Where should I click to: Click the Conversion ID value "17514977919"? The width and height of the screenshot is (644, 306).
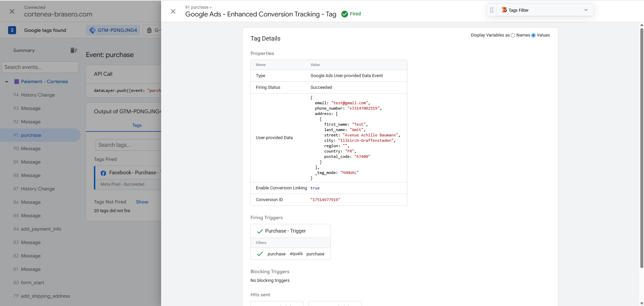(x=325, y=200)
